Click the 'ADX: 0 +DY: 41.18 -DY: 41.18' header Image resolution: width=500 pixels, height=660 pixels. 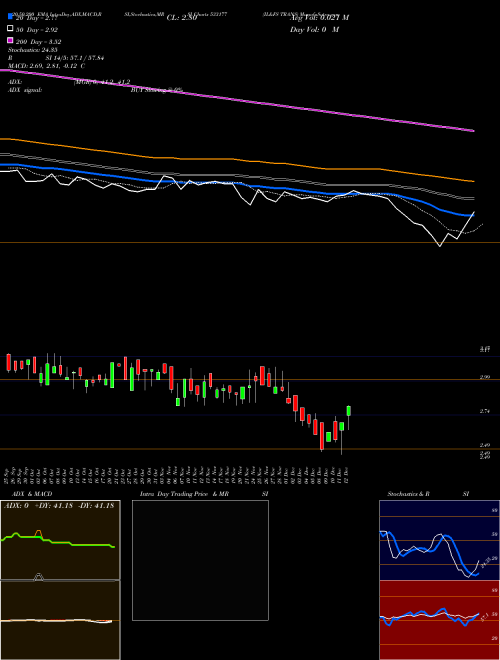tap(59, 506)
